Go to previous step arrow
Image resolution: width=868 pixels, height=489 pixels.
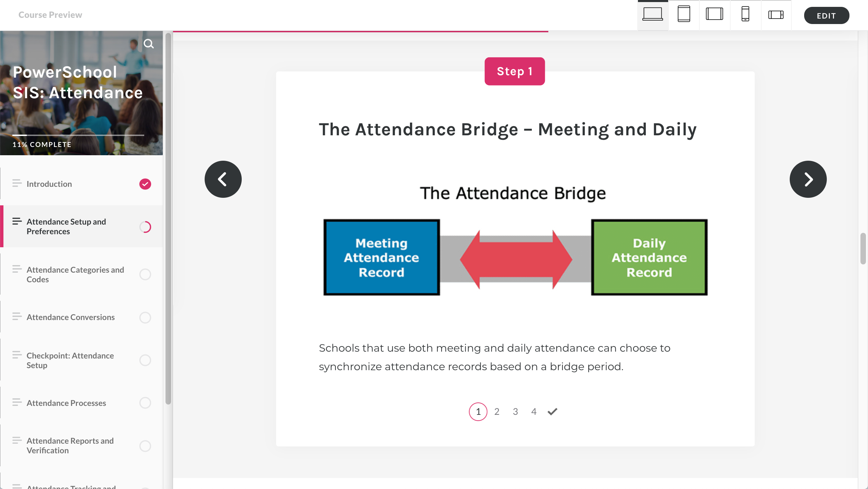(223, 179)
